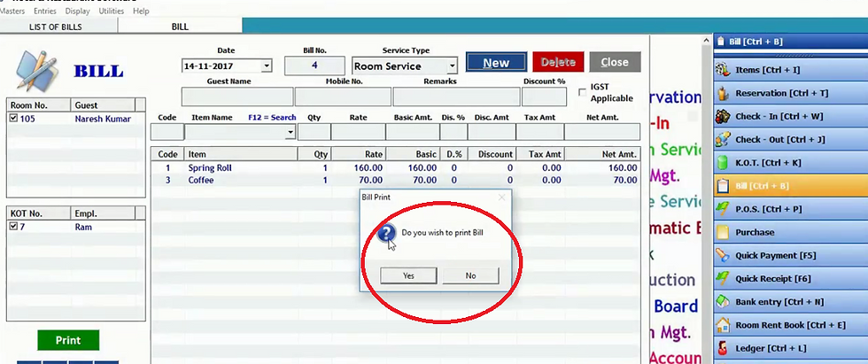Click the Rate entry field
This screenshot has height=364, width=868.
coord(358,132)
